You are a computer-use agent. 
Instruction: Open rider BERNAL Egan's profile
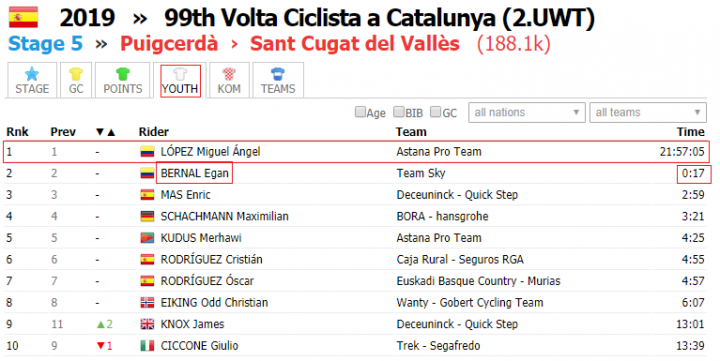(194, 173)
